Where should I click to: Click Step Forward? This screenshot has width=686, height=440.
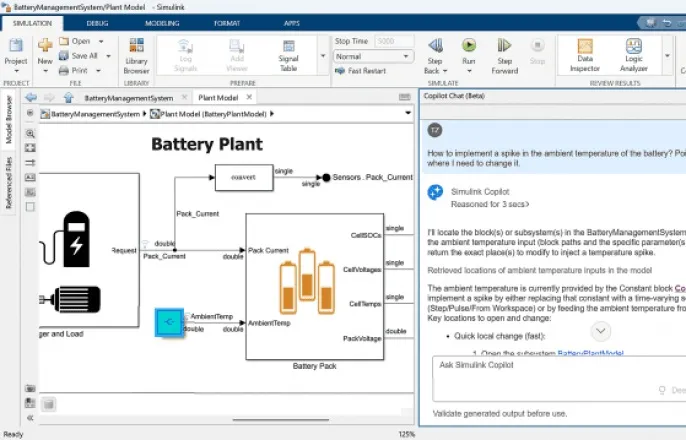tap(504, 56)
